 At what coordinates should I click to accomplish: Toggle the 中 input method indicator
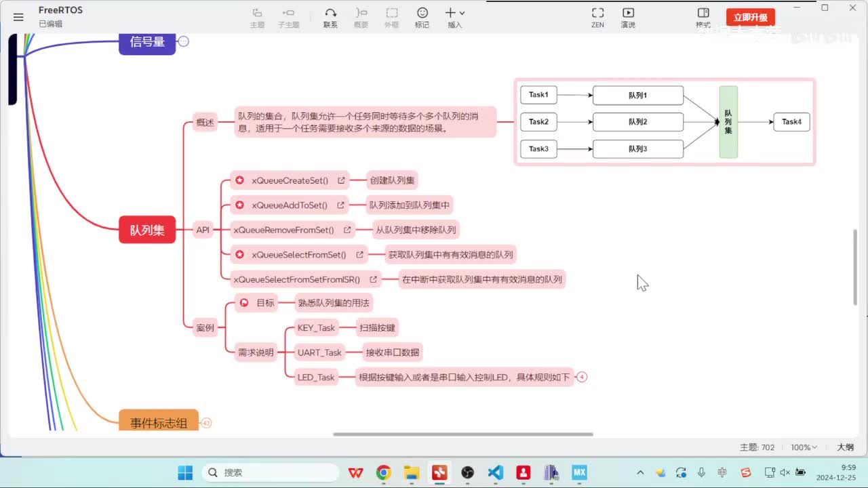coord(722,472)
